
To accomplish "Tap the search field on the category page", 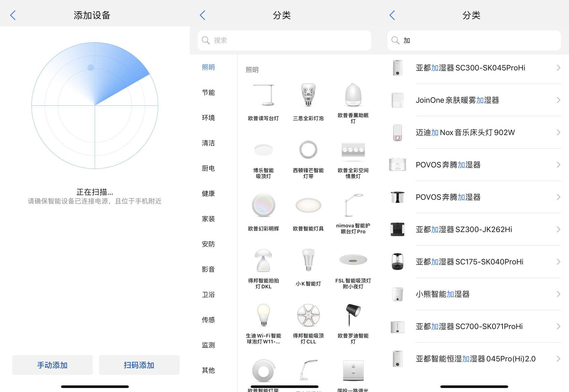I will click(x=284, y=40).
